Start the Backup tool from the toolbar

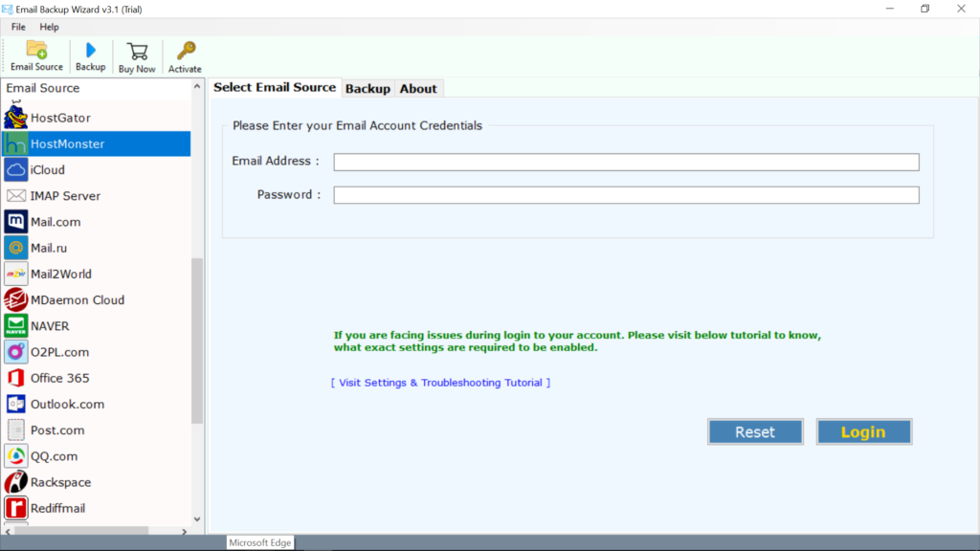90,55
